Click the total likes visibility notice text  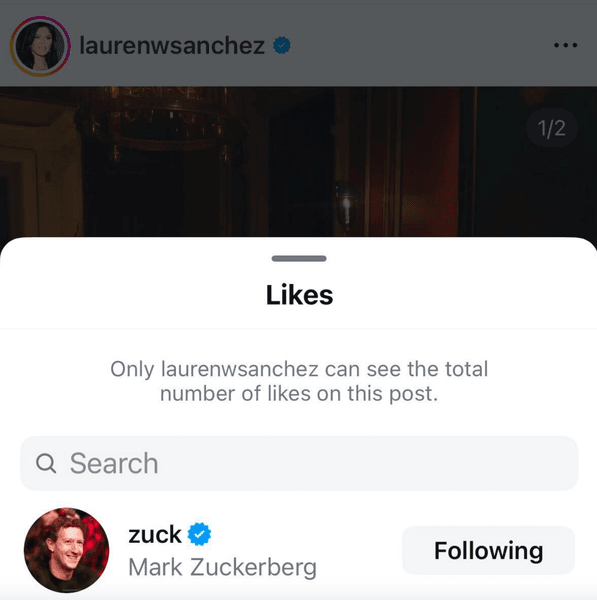(x=299, y=381)
